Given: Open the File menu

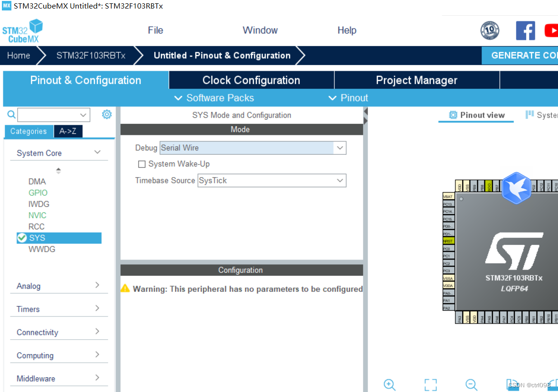Looking at the screenshot, I should (156, 30).
